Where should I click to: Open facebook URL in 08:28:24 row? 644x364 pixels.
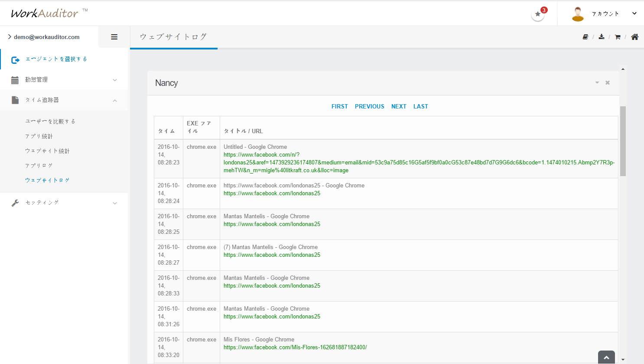point(272,193)
